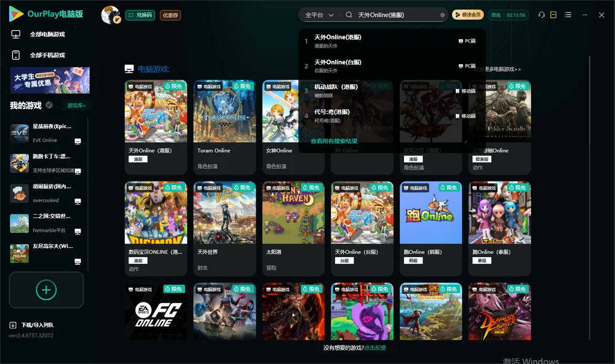Expand the 全平台 platform dropdown
This screenshot has width=615, height=364.
(x=319, y=15)
